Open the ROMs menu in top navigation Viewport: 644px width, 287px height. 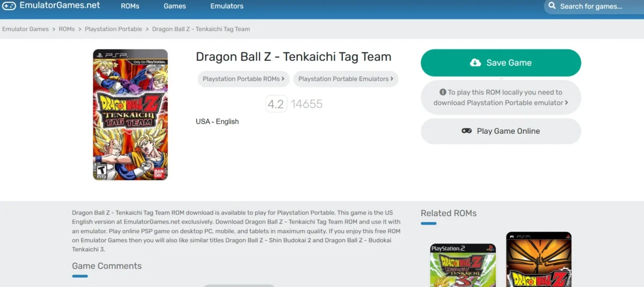(130, 6)
